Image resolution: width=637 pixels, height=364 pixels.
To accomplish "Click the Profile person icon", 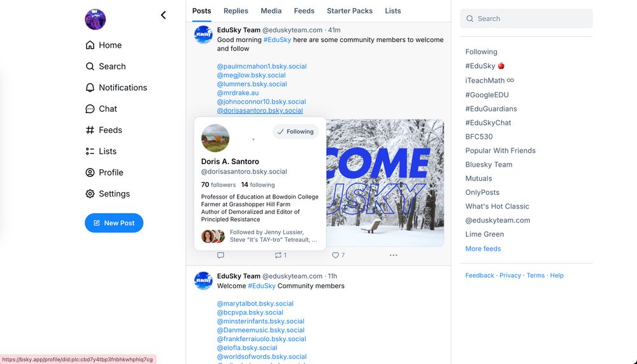I will 90,172.
